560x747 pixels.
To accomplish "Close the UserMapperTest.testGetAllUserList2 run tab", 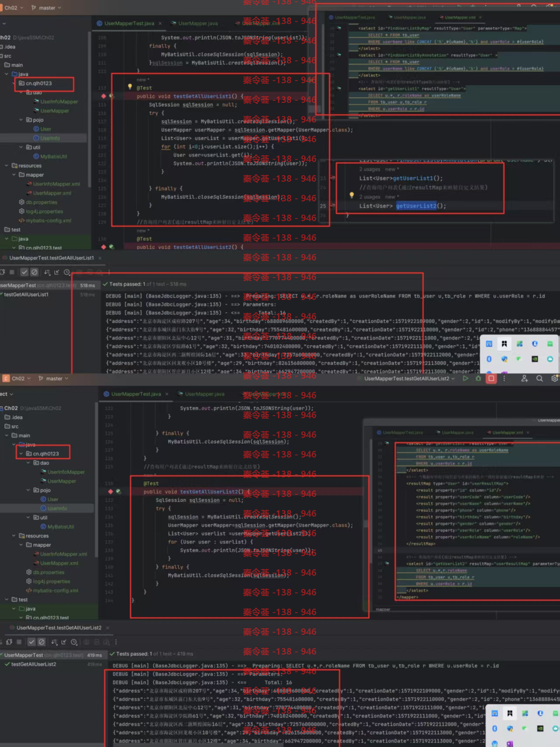I will click(x=107, y=628).
